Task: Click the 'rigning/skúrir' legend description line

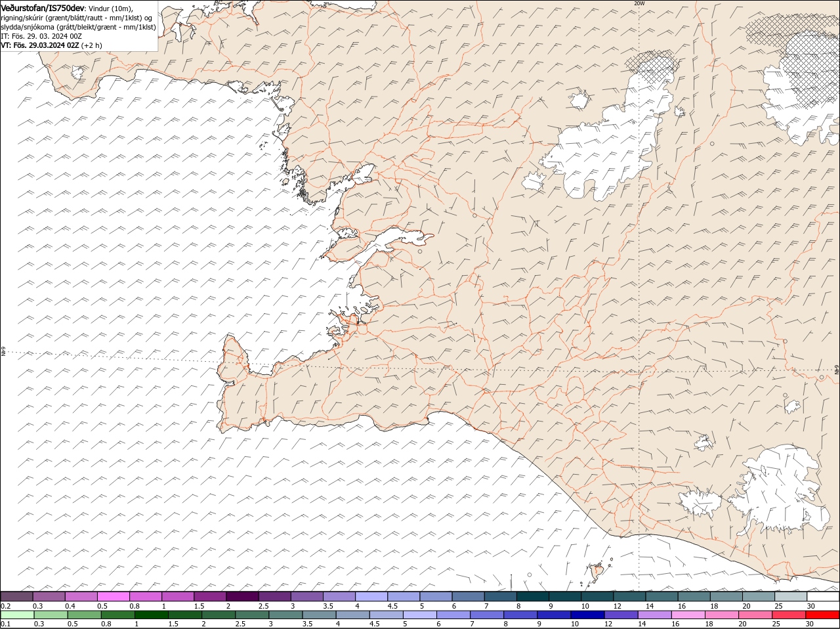Action: pyautogui.click(x=77, y=17)
